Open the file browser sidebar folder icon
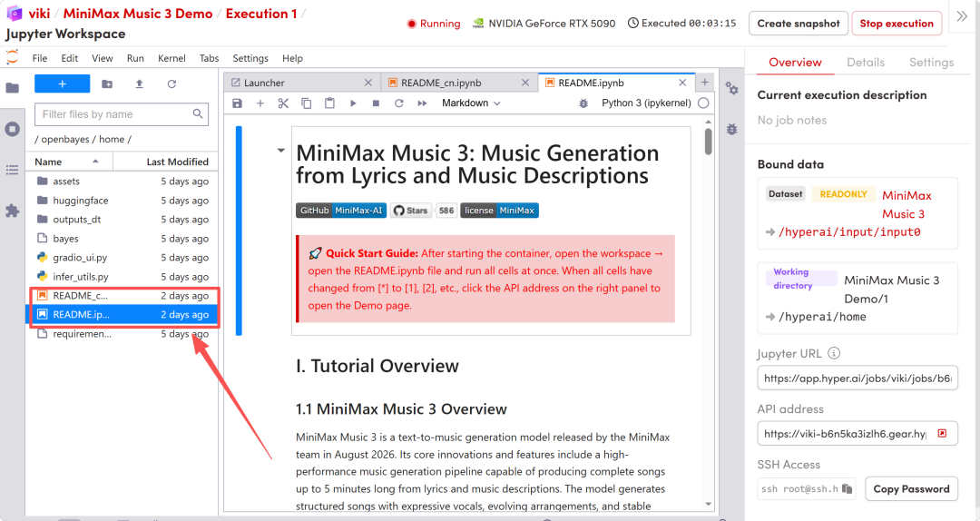 tap(13, 87)
